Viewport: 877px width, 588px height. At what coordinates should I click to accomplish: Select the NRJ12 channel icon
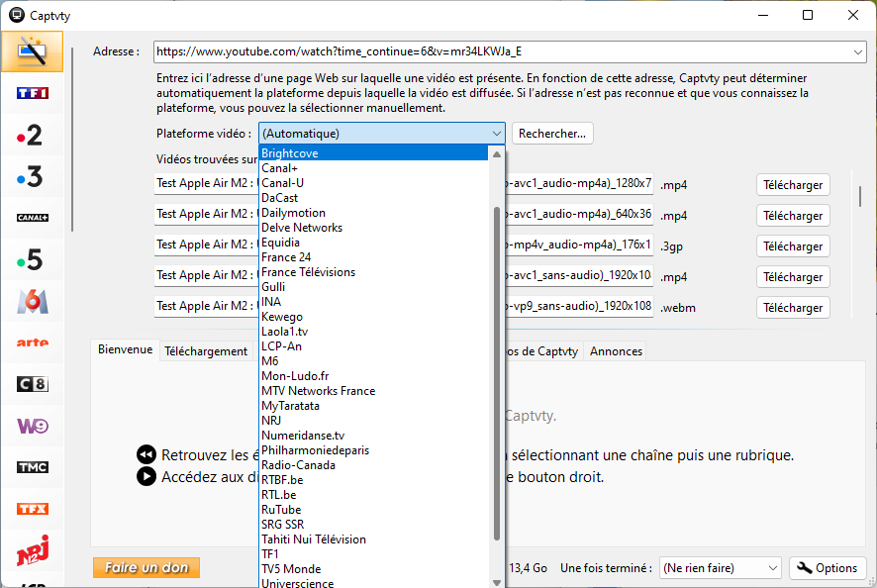[x=33, y=550]
